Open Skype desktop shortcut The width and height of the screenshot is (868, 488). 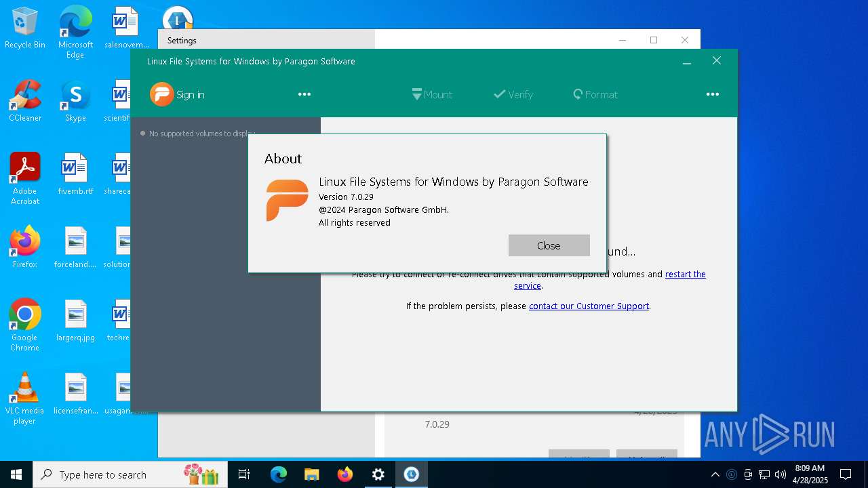[75, 101]
